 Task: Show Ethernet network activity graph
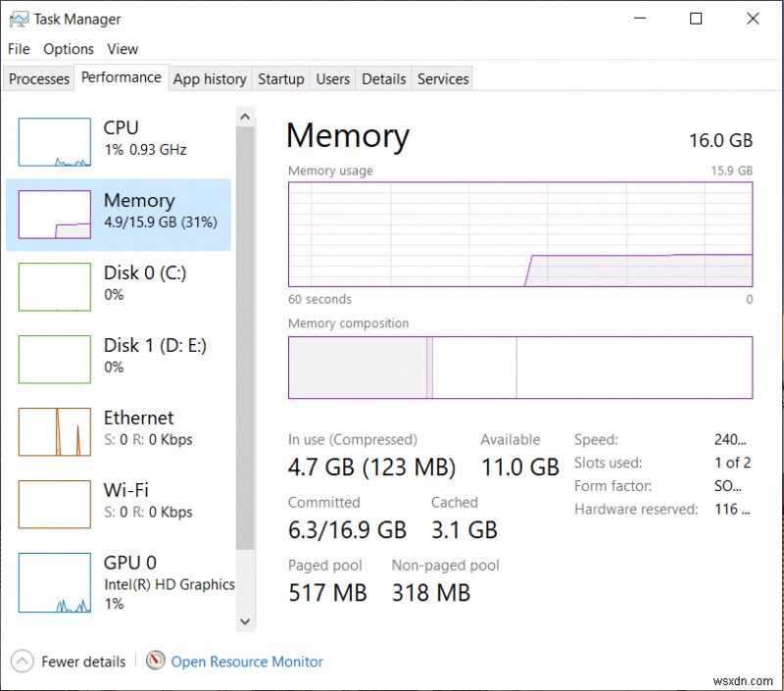55,431
